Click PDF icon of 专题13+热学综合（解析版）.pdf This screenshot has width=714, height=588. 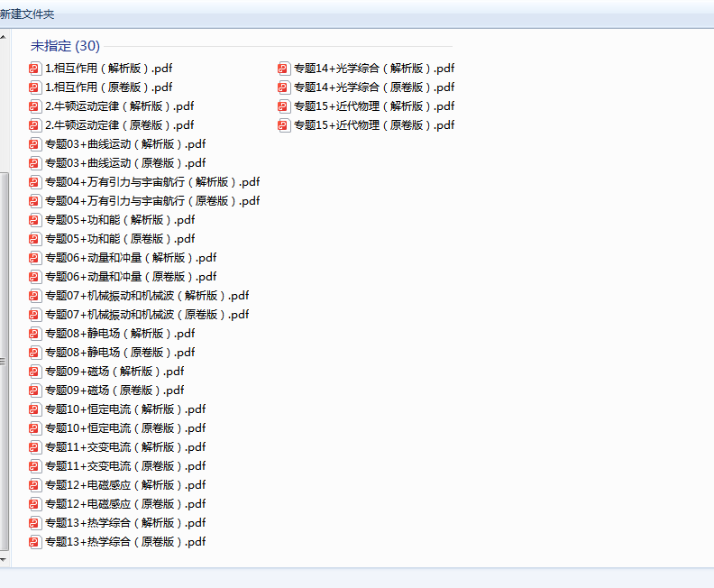[35, 523]
